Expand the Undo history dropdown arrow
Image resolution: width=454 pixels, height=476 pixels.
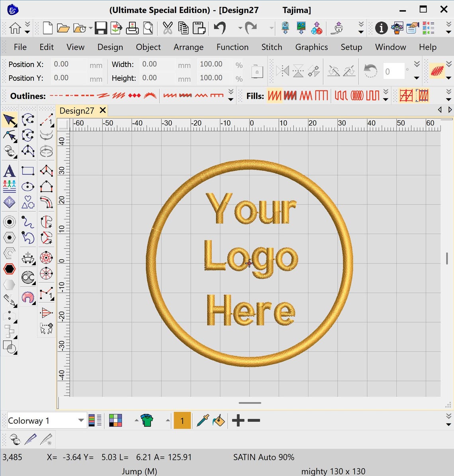click(241, 28)
